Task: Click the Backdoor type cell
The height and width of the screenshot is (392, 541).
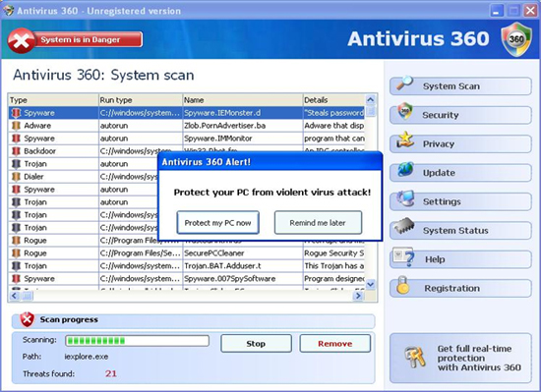Action: point(39,151)
